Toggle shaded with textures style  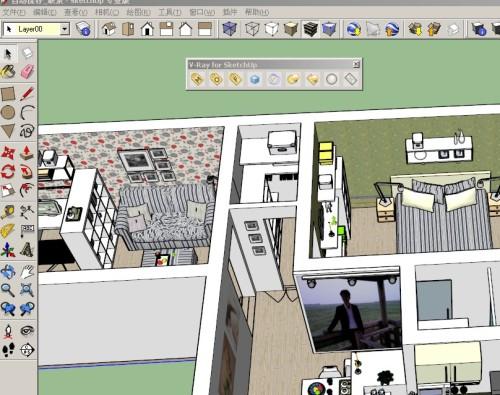tap(310, 29)
